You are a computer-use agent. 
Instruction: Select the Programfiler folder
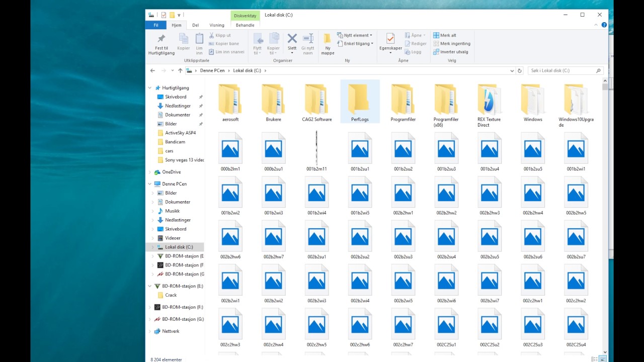click(403, 103)
